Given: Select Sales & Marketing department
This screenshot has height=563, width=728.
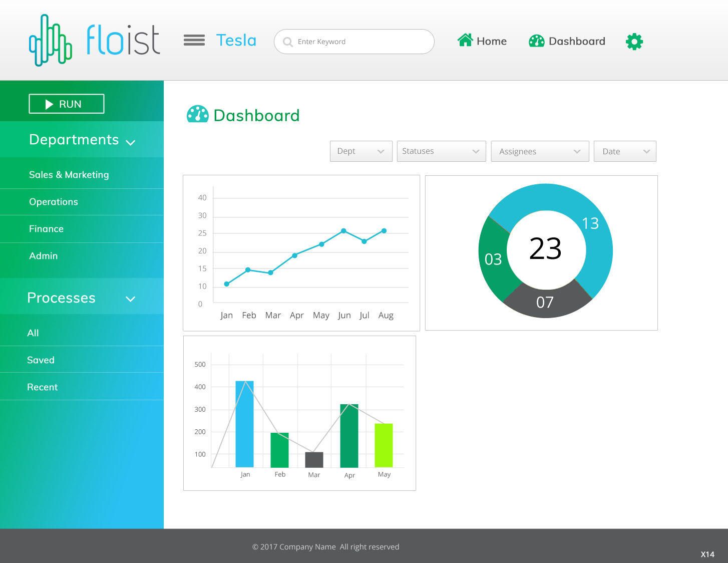Looking at the screenshot, I should 69,175.
